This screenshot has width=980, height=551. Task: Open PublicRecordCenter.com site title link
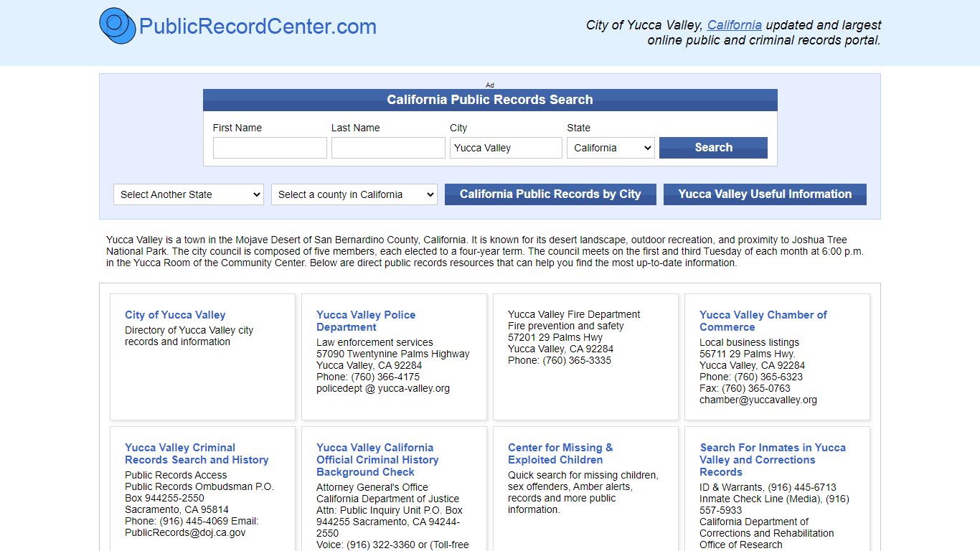point(258,27)
